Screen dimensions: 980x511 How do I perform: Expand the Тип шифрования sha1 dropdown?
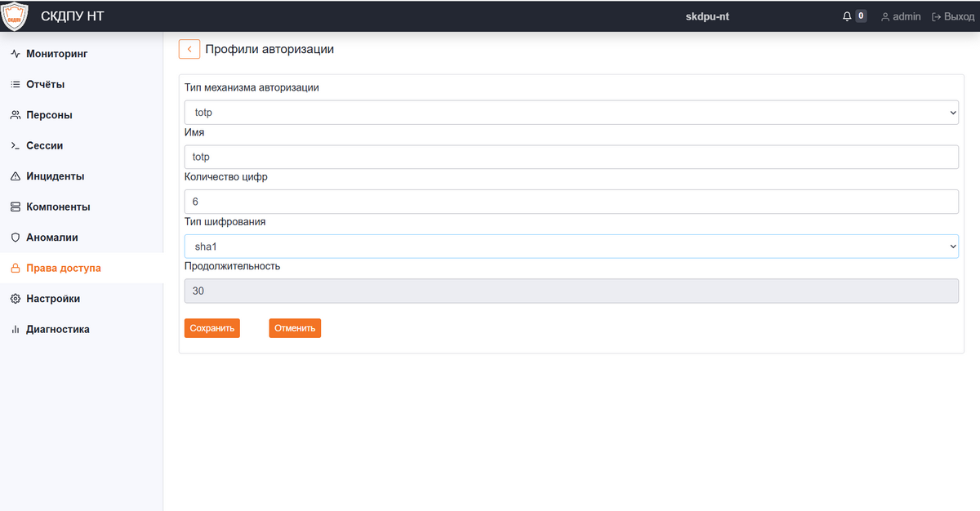click(x=572, y=246)
